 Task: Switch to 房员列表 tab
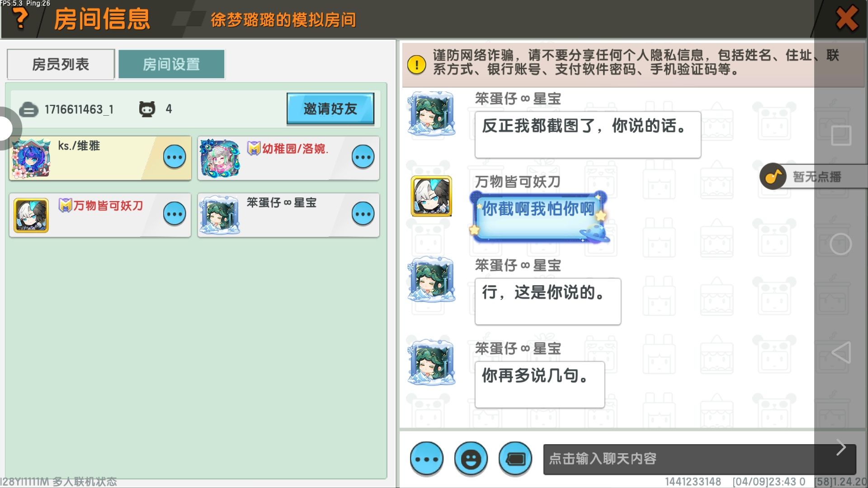click(x=61, y=64)
